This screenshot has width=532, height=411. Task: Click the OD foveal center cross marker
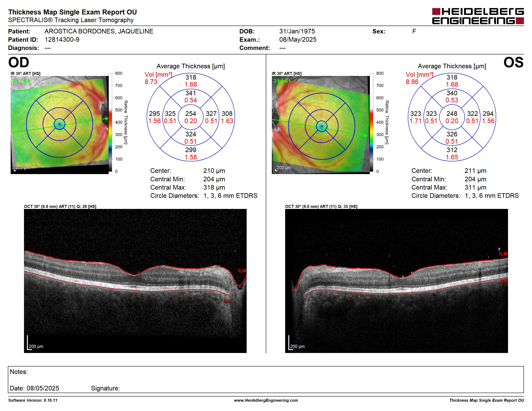59,124
